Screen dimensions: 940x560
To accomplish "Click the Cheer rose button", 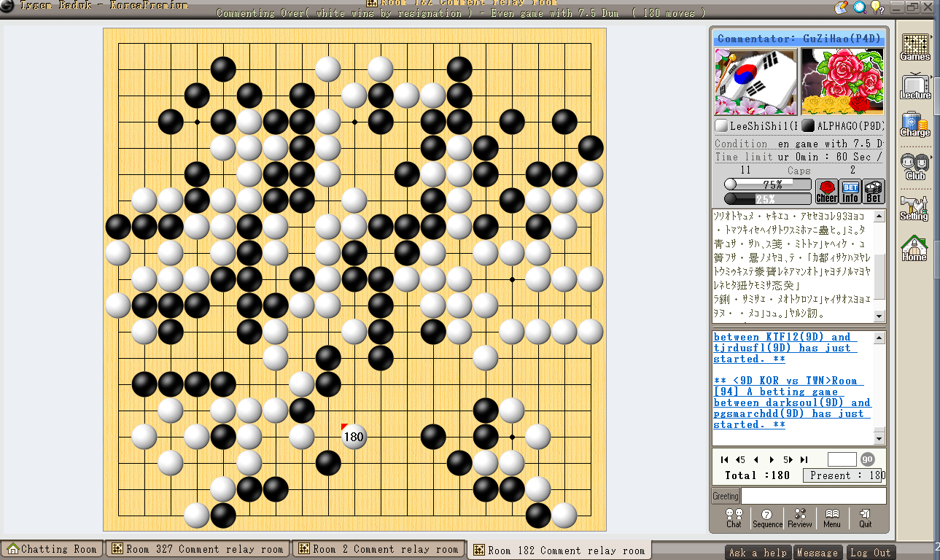I will (x=826, y=191).
